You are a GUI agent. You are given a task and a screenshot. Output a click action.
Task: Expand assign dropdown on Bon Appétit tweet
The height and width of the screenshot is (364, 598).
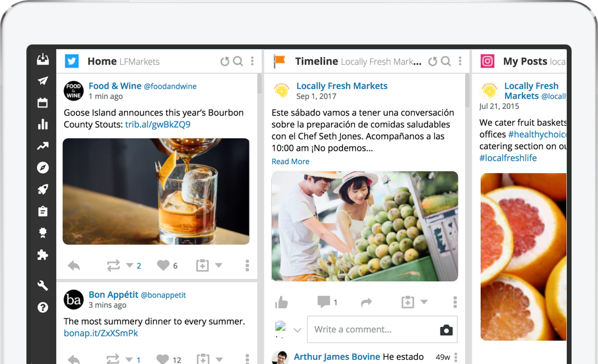(219, 359)
